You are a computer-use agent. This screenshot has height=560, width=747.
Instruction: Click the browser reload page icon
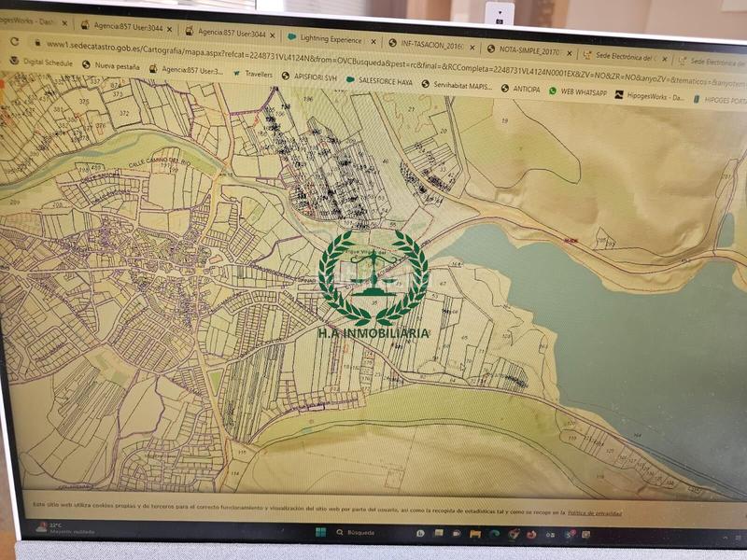coord(14,42)
